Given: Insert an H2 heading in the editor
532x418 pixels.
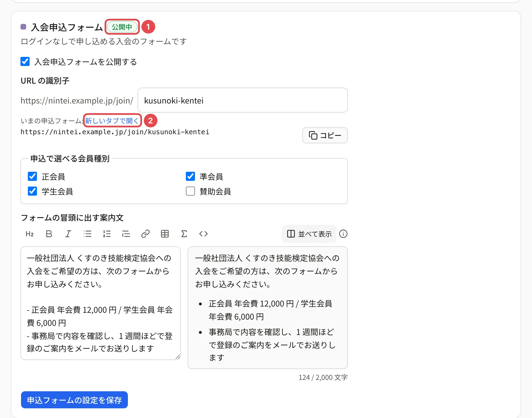Looking at the screenshot, I should (x=30, y=234).
